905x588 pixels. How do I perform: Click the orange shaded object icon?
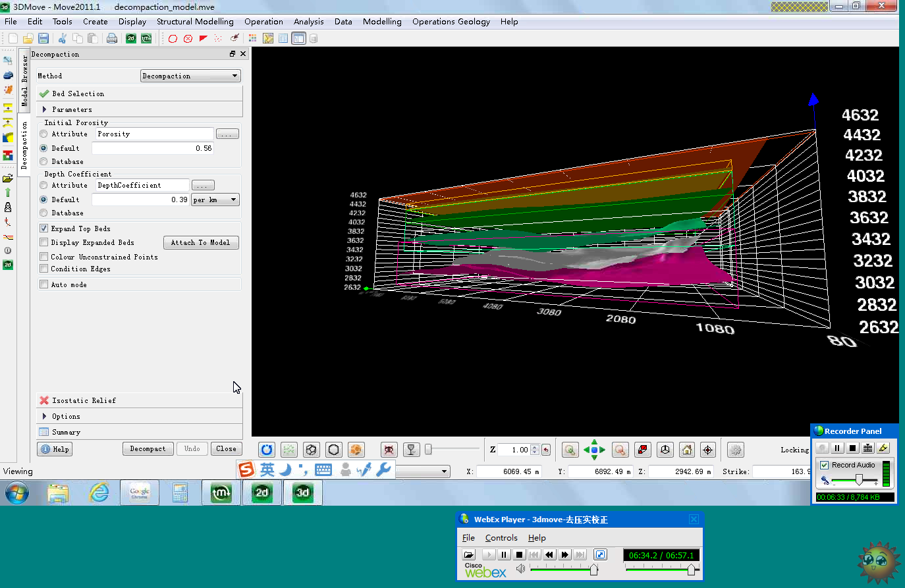pyautogui.click(x=356, y=450)
